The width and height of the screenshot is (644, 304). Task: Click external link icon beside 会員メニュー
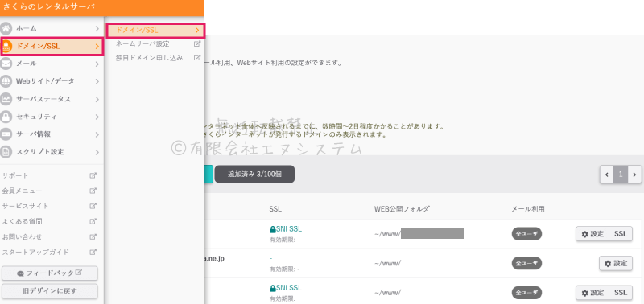click(x=93, y=191)
